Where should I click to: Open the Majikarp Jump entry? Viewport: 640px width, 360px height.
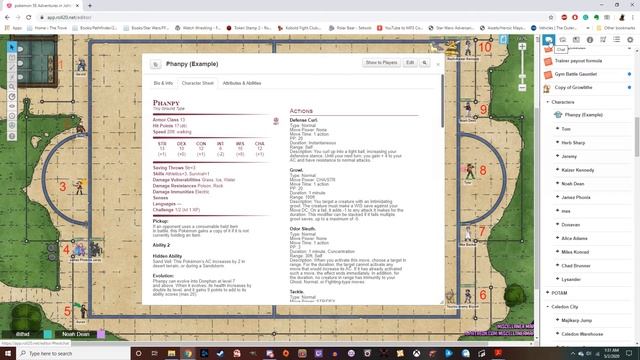pos(576,320)
